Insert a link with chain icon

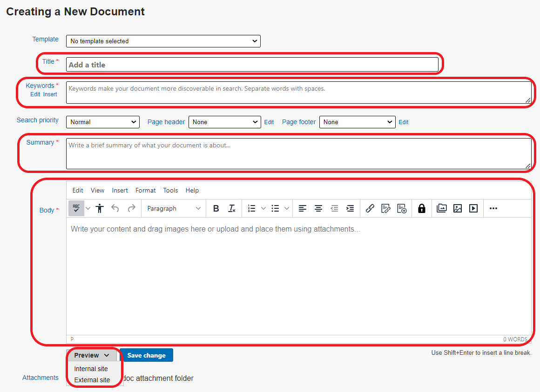pyautogui.click(x=370, y=208)
